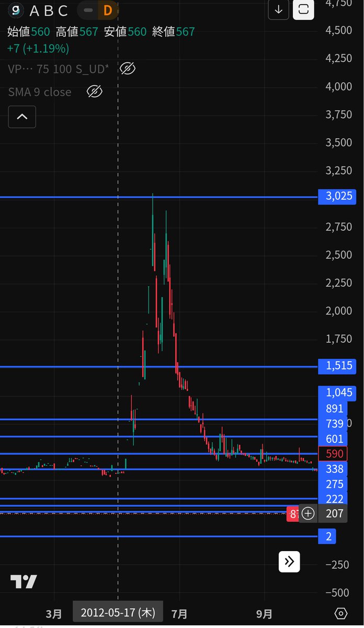
Task: Tap the plus icon beside the 207 label
Action: [308, 513]
